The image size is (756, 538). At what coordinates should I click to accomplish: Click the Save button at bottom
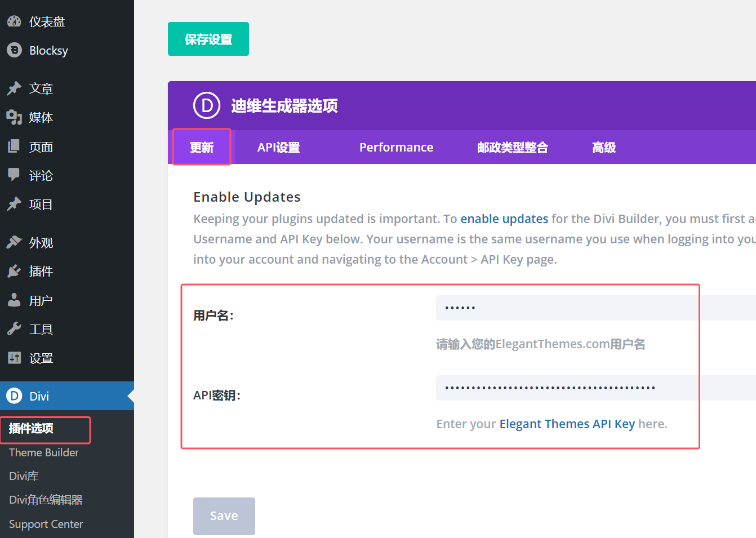(x=224, y=516)
